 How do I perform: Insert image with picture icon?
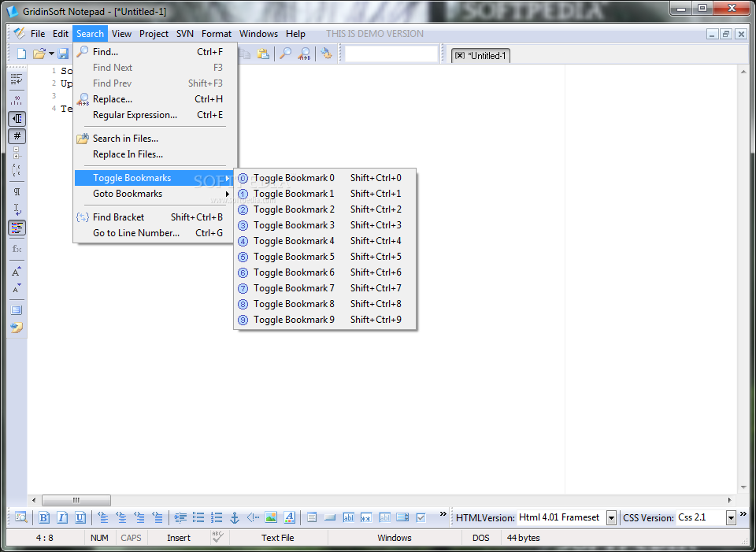(271, 518)
